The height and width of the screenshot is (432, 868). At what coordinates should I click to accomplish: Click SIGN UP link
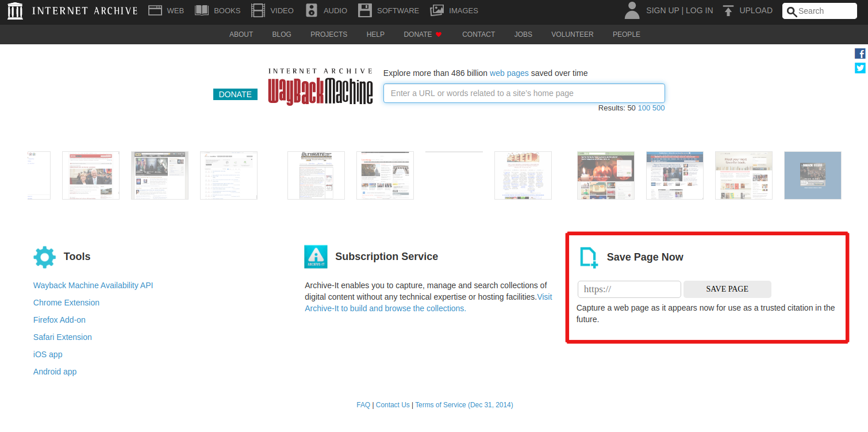click(663, 10)
